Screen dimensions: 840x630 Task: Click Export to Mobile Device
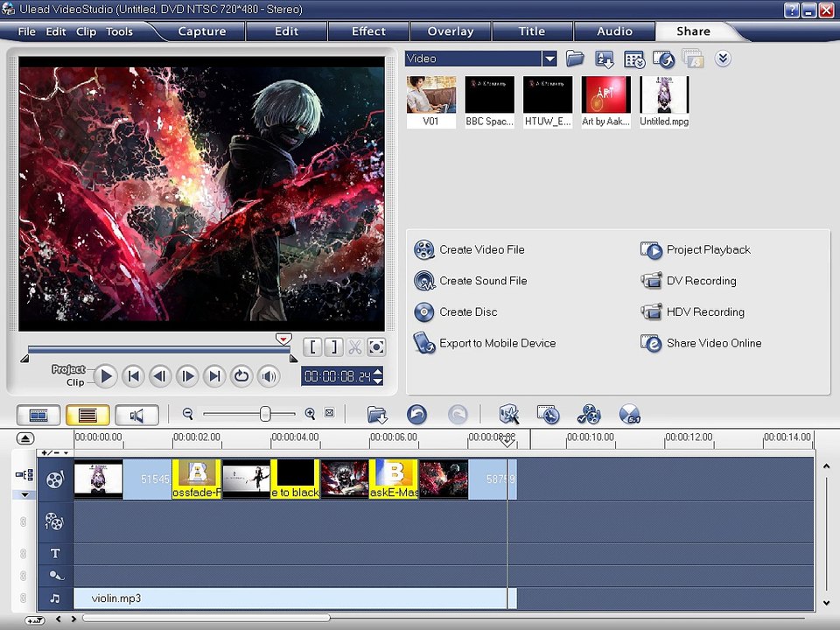pyautogui.click(x=484, y=343)
